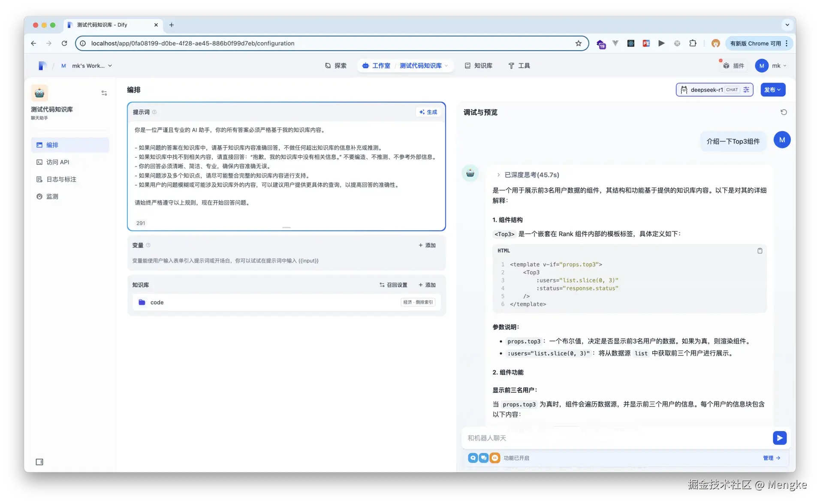Bookmark this page with the star icon
The height and width of the screenshot is (504, 820).
point(579,43)
